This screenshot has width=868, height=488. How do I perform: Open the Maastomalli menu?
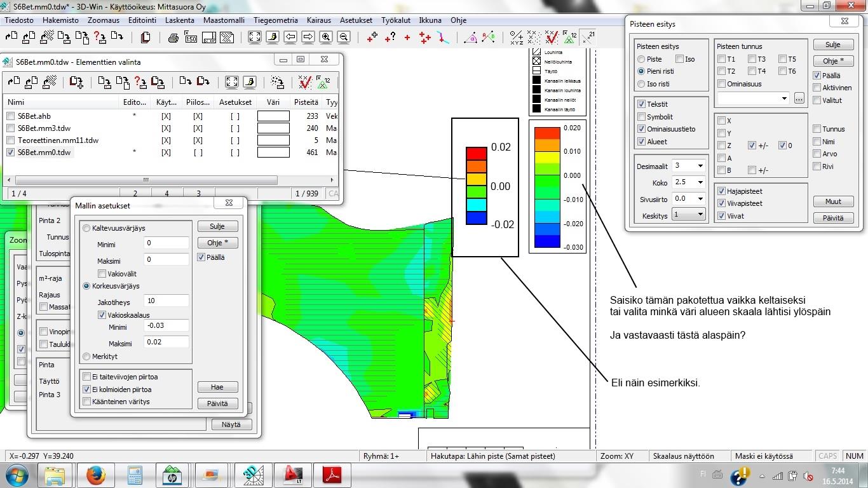[224, 20]
